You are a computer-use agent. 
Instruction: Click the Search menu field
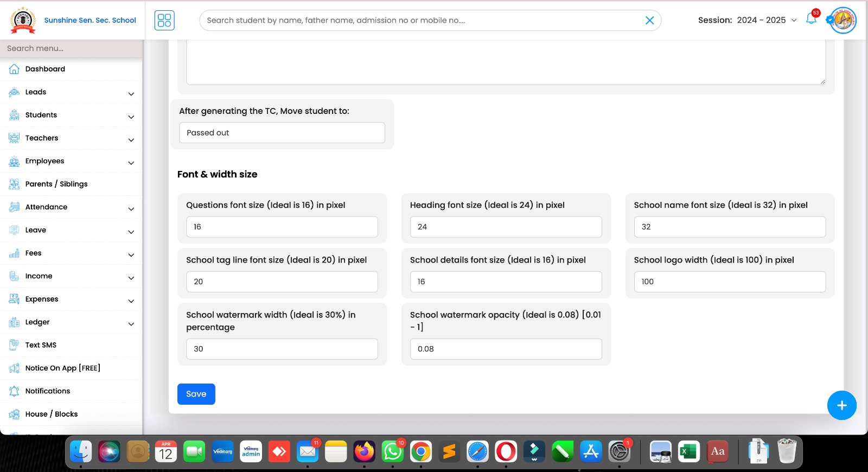[71, 48]
